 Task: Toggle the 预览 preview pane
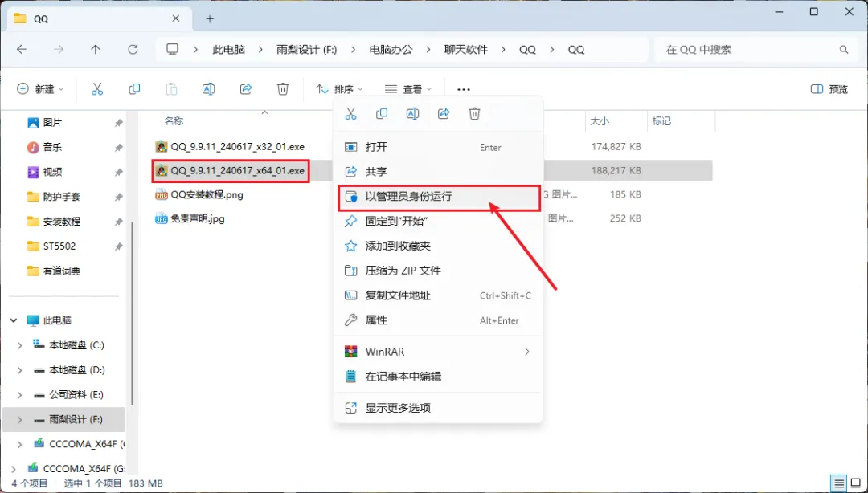pyautogui.click(x=829, y=89)
